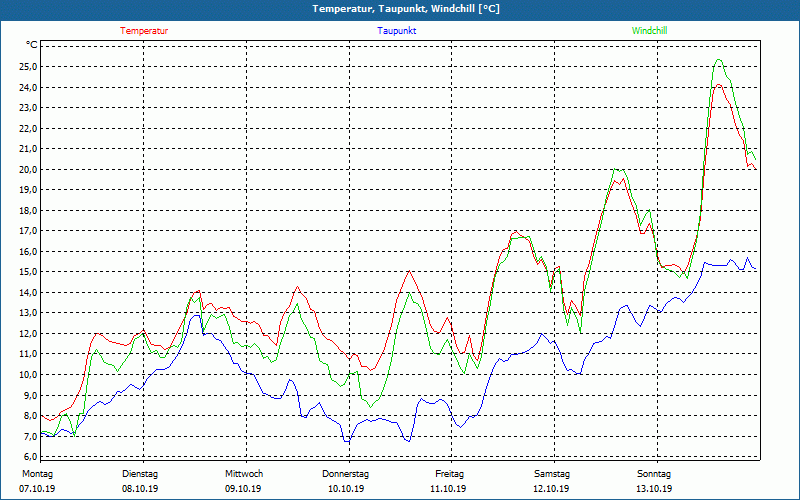The height and width of the screenshot is (500, 800).
Task: Click the Taupunkt minimum near Donnerstag
Action: pyautogui.click(x=347, y=441)
